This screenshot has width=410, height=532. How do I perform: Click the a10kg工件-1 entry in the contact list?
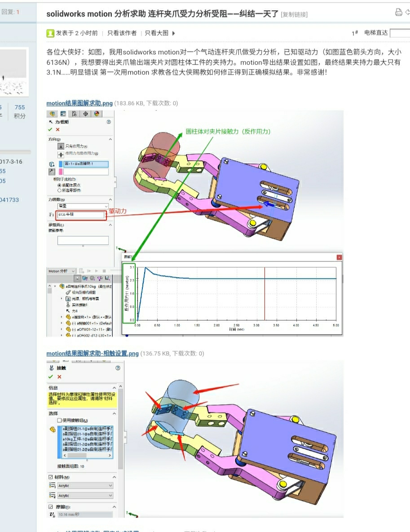click(88, 439)
